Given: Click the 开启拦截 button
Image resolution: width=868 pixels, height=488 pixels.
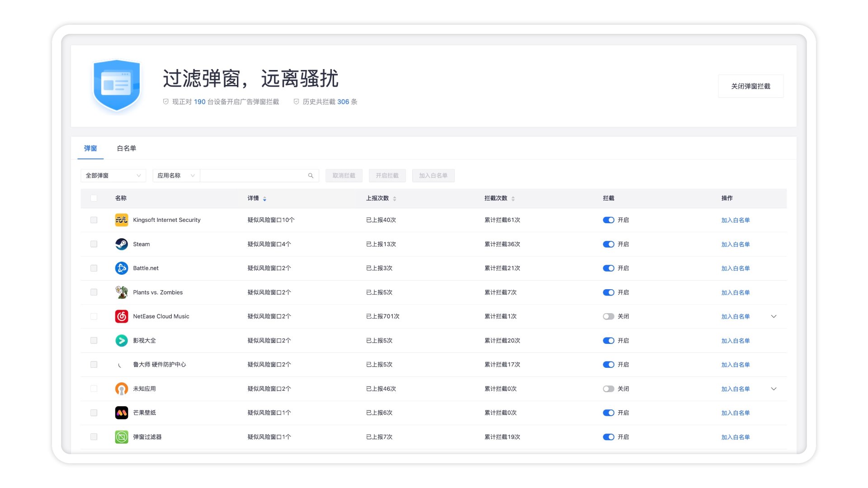Looking at the screenshot, I should (387, 176).
